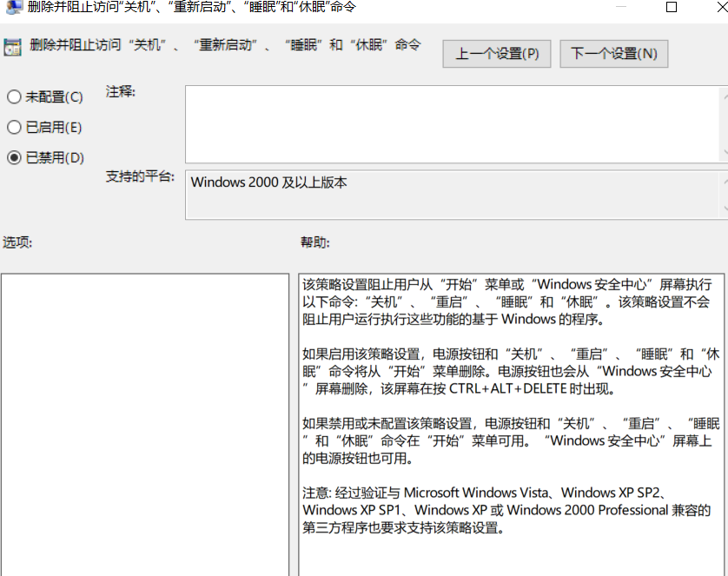This screenshot has height=576, width=728.
Task: Click inside the 注释 comment text box
Action: 452,123
